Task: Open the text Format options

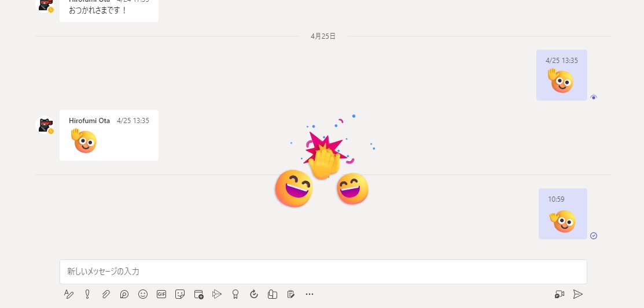Action: click(69, 294)
